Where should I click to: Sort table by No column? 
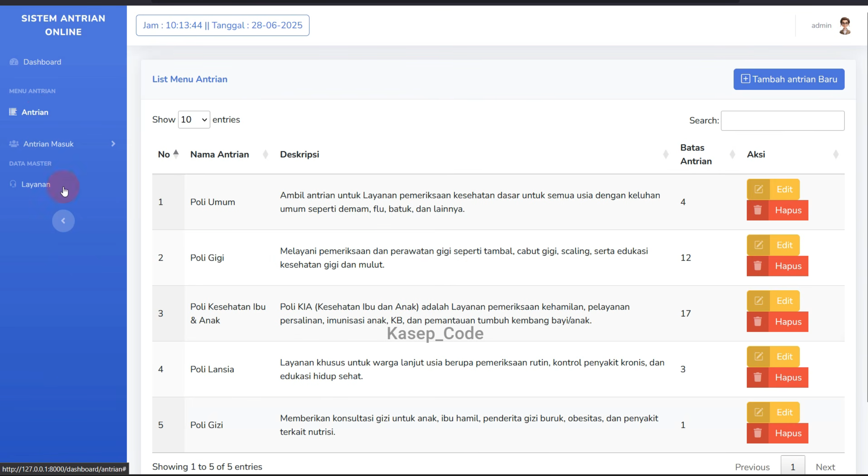click(x=168, y=154)
